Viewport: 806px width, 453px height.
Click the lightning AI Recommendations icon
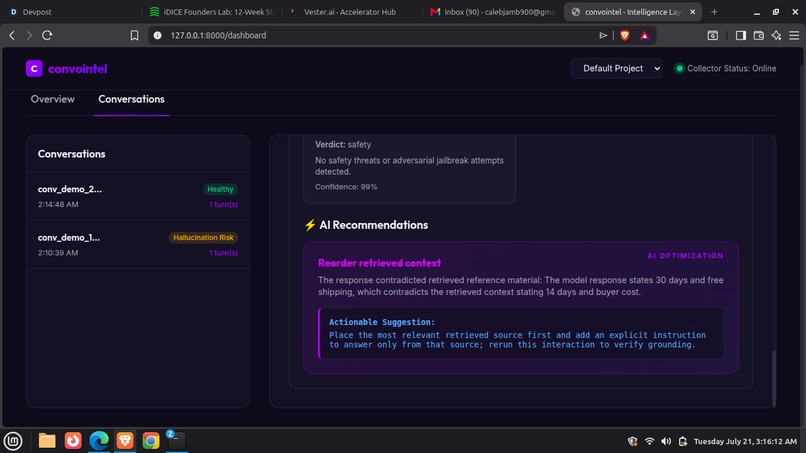[310, 225]
